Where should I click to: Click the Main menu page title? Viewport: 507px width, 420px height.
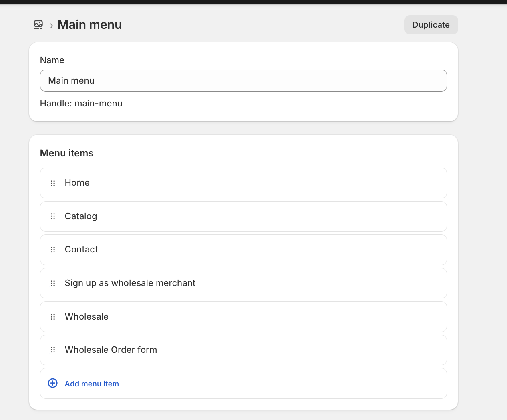tap(90, 25)
